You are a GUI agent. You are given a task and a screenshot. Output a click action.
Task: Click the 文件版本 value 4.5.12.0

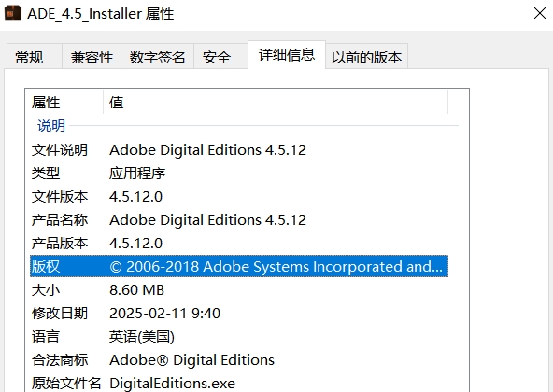click(x=135, y=197)
